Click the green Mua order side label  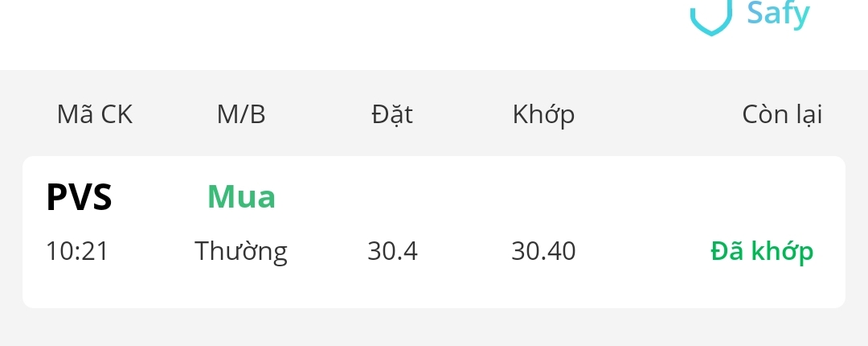pyautogui.click(x=241, y=197)
